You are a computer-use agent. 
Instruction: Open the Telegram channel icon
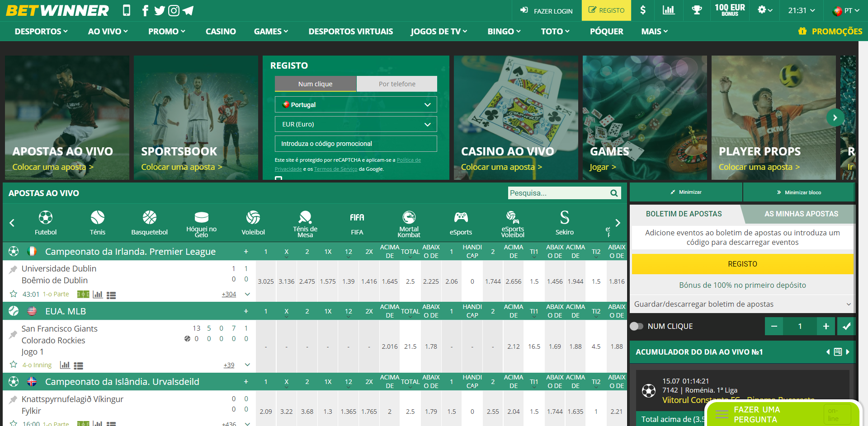(x=188, y=10)
